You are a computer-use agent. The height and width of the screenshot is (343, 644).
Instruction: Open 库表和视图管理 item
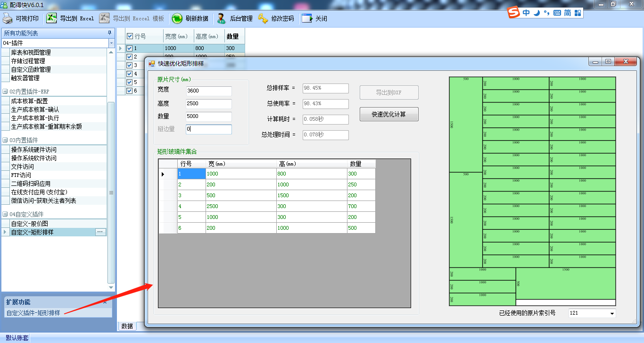coord(31,52)
